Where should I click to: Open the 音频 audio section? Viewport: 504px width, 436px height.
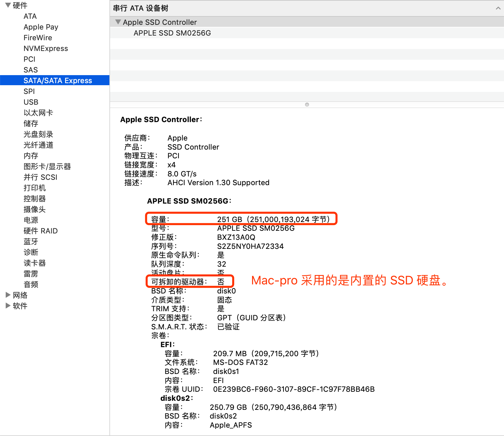(x=31, y=284)
